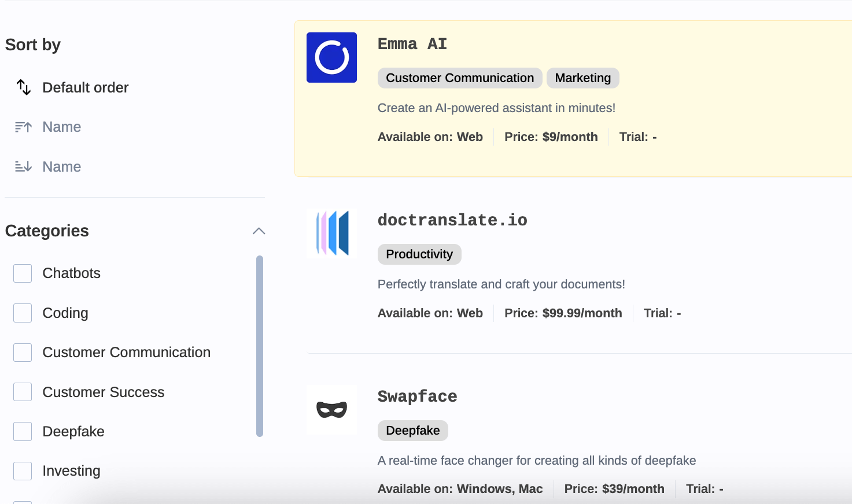Click the Emma AI blue circle logo
The image size is (852, 504).
tap(331, 57)
